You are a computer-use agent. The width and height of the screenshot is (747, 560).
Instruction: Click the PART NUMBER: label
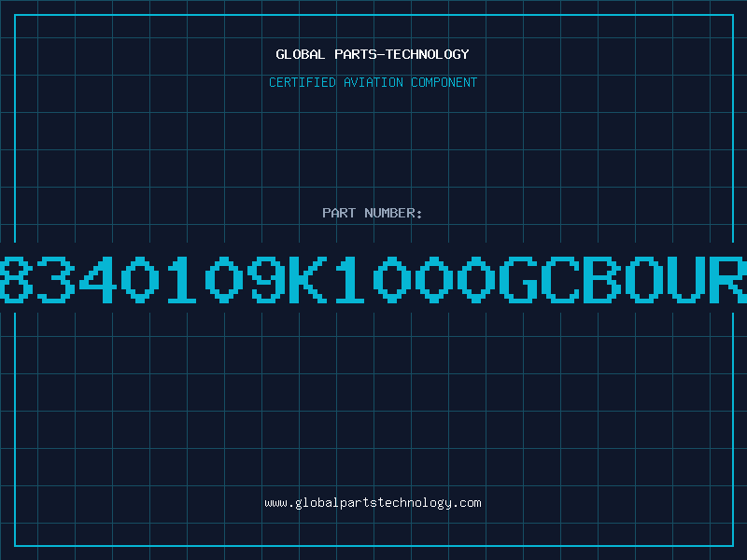(x=373, y=213)
